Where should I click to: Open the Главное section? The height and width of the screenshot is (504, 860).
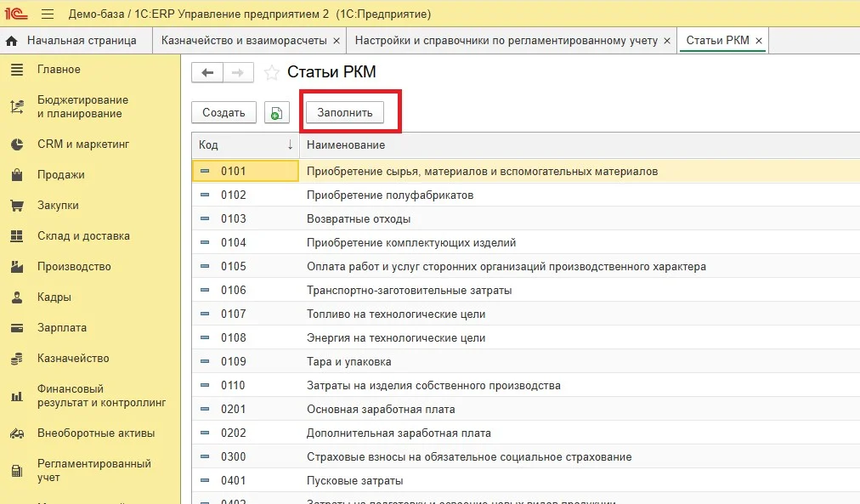(59, 70)
